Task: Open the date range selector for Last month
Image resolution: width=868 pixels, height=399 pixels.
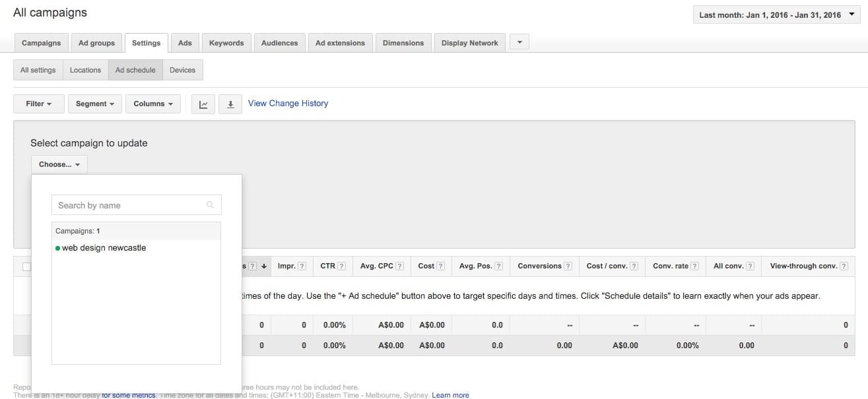Action: 775,14
